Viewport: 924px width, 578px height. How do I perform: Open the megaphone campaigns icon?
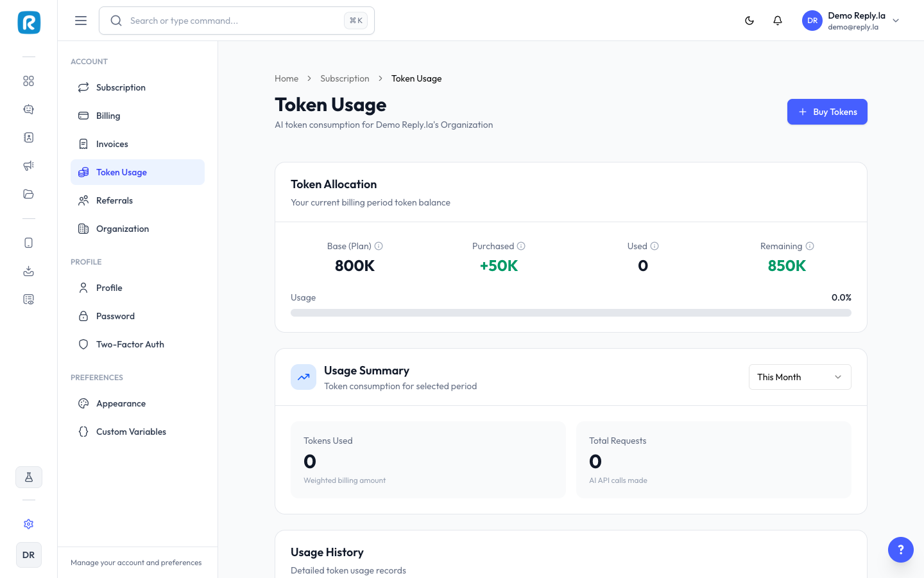point(28,166)
